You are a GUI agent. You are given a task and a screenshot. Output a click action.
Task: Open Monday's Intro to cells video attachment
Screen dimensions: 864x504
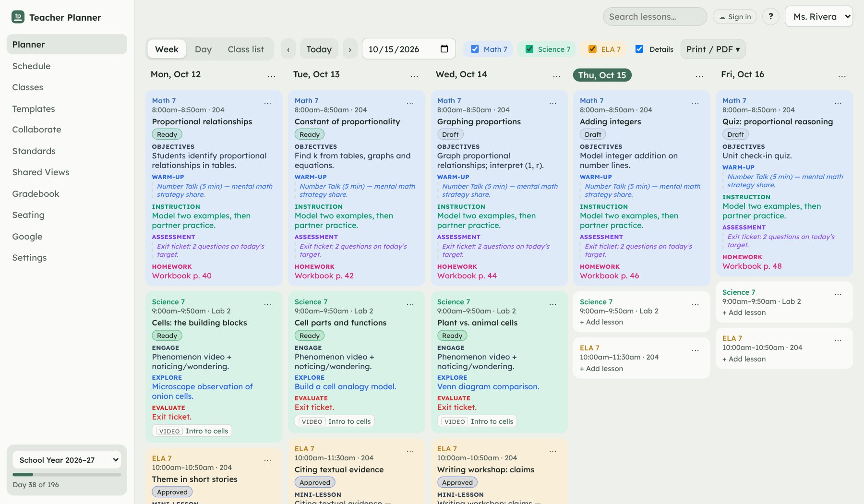[192, 431]
